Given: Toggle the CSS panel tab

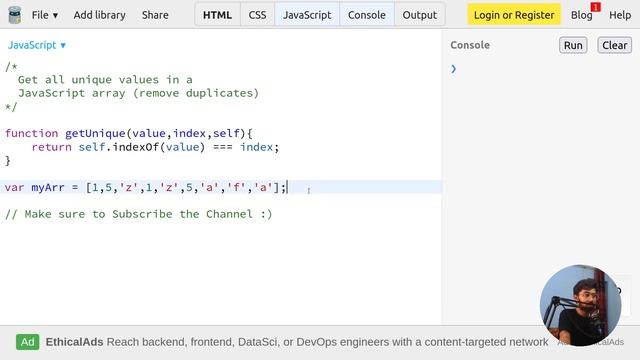Looking at the screenshot, I should (257, 15).
